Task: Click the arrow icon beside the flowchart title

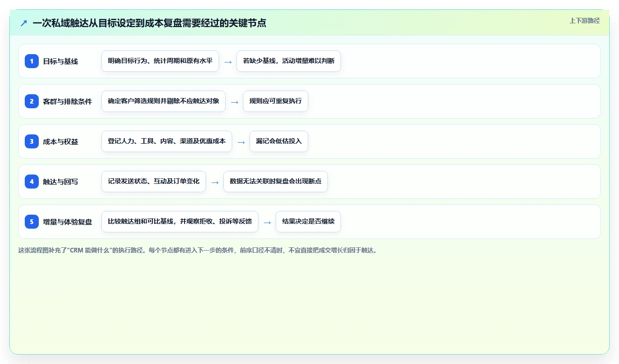Action: coord(24,23)
